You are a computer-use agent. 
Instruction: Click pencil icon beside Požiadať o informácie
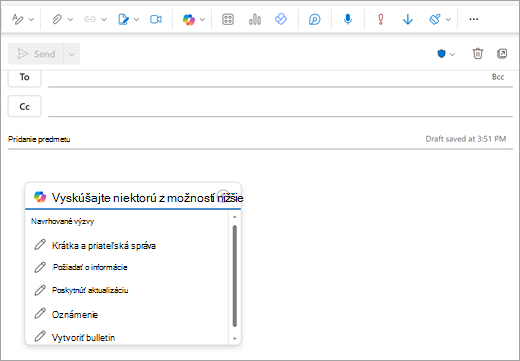pyautogui.click(x=40, y=267)
